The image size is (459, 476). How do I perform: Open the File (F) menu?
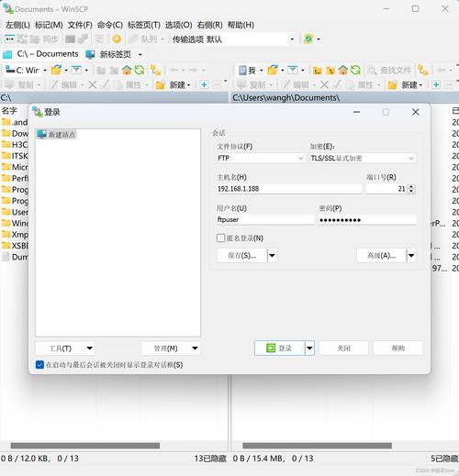[80, 25]
